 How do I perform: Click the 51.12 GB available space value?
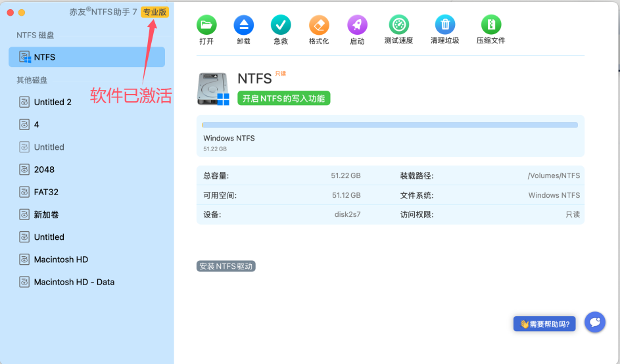point(346,195)
